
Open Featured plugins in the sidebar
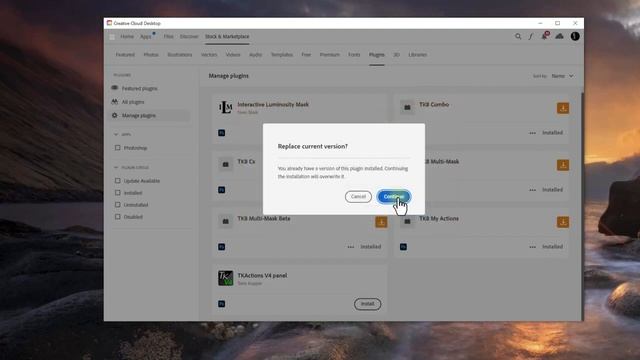139,89
